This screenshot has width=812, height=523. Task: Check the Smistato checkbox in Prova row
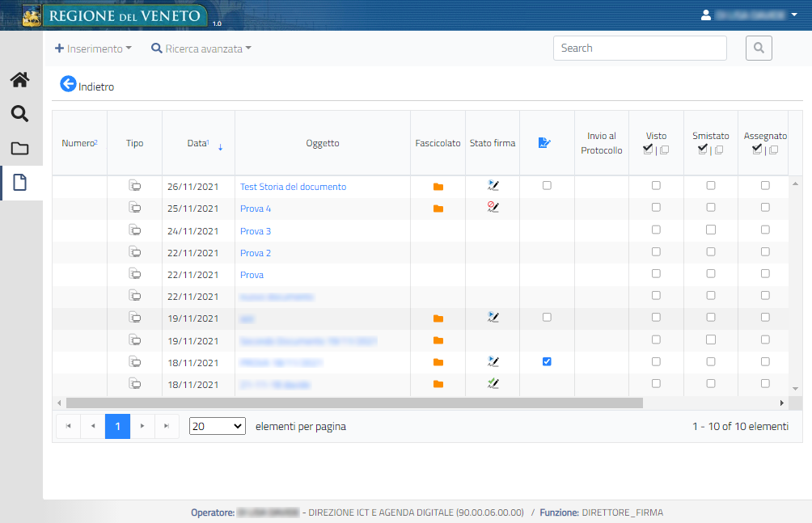(x=710, y=273)
